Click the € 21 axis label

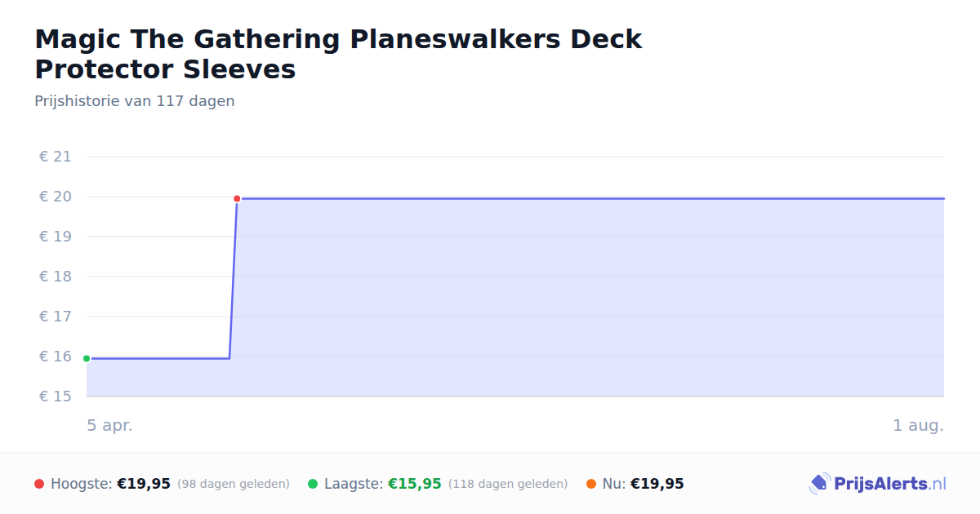point(56,157)
